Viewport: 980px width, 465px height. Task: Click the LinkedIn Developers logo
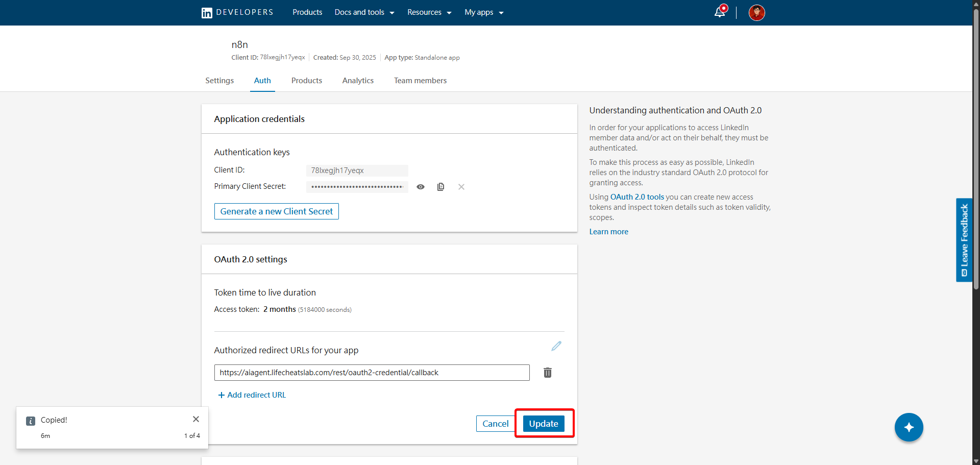[236, 12]
